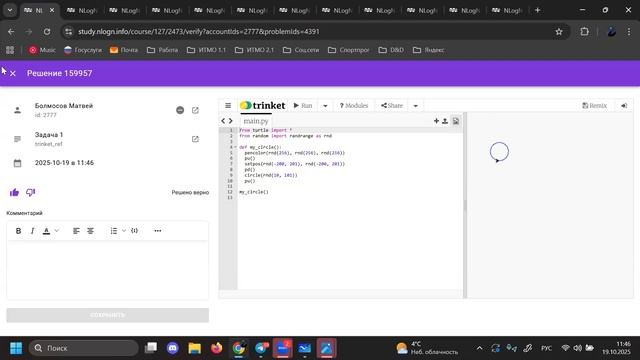Image resolution: width=640 pixels, height=360 pixels.
Task: Go to next file tab arrow
Action: 231,121
